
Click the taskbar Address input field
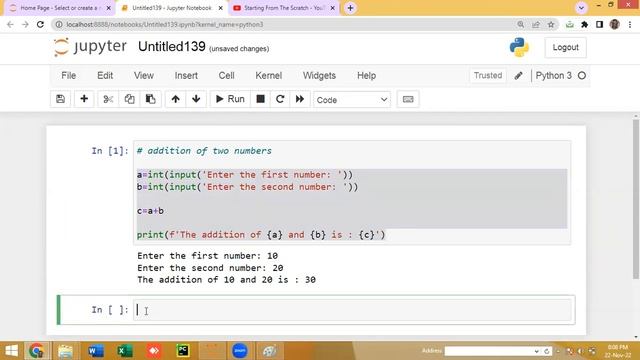(489, 351)
